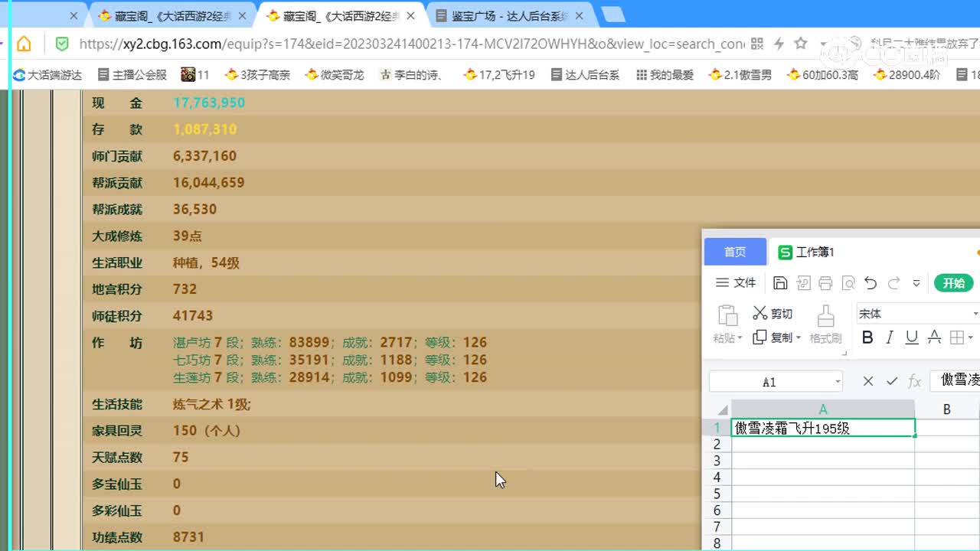The image size is (980, 551).
Task: Open the new tab button in browser
Action: click(x=613, y=14)
